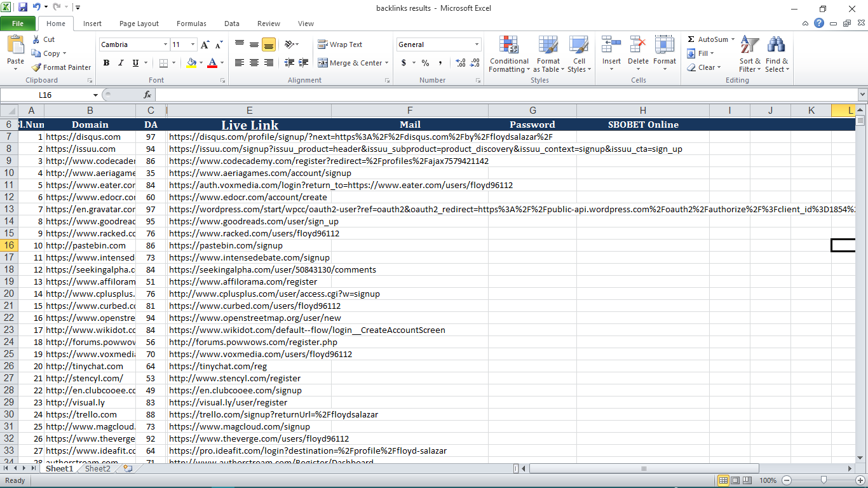Screen dimensions: 868x488
Task: Open the General number format dropdown
Action: (x=477, y=44)
